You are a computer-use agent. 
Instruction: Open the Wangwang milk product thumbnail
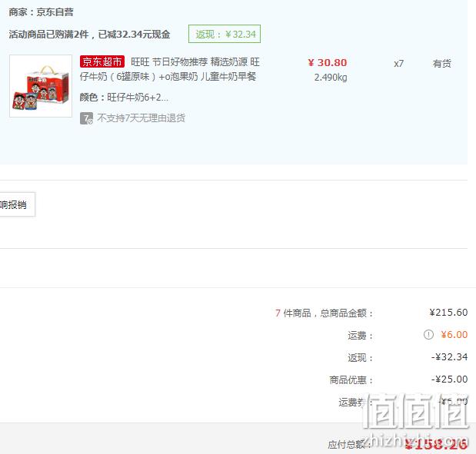[41, 86]
